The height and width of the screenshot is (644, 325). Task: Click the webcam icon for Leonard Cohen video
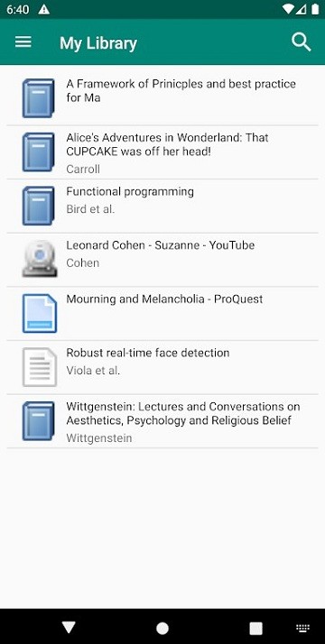pos(39,259)
